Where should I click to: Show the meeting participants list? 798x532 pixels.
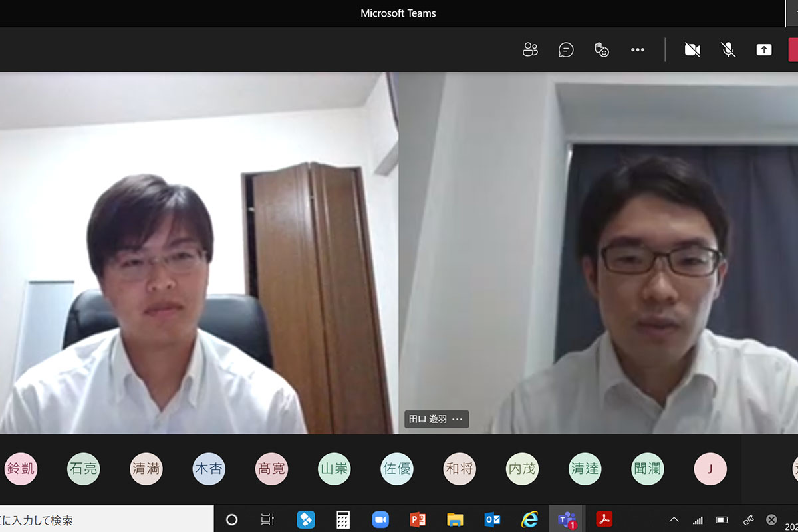pos(530,50)
